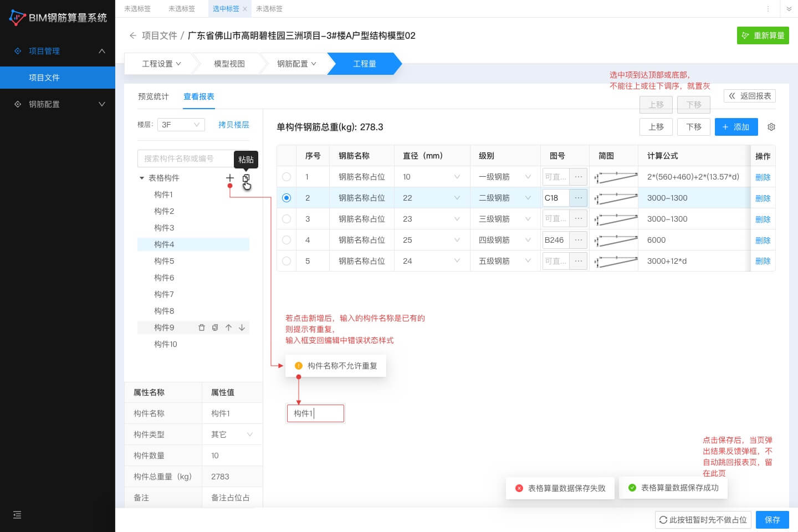Screen dimensions: 798x532
Task: Go to the 模型视图 step tab
Action: 229,64
